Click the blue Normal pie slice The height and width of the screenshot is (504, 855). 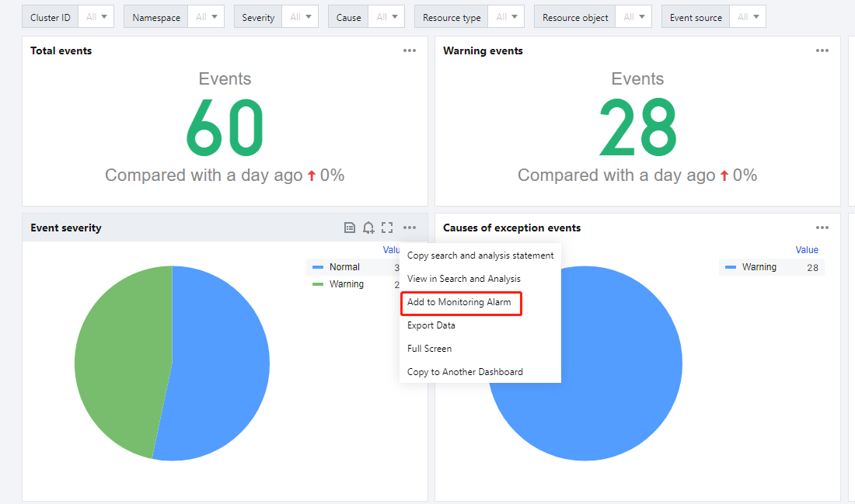point(218,365)
